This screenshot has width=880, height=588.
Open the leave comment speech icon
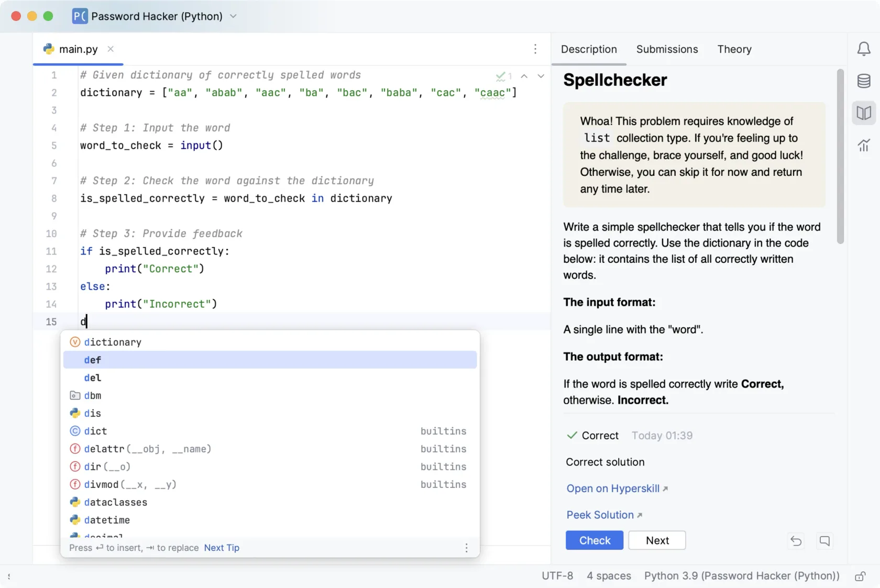pyautogui.click(x=824, y=541)
